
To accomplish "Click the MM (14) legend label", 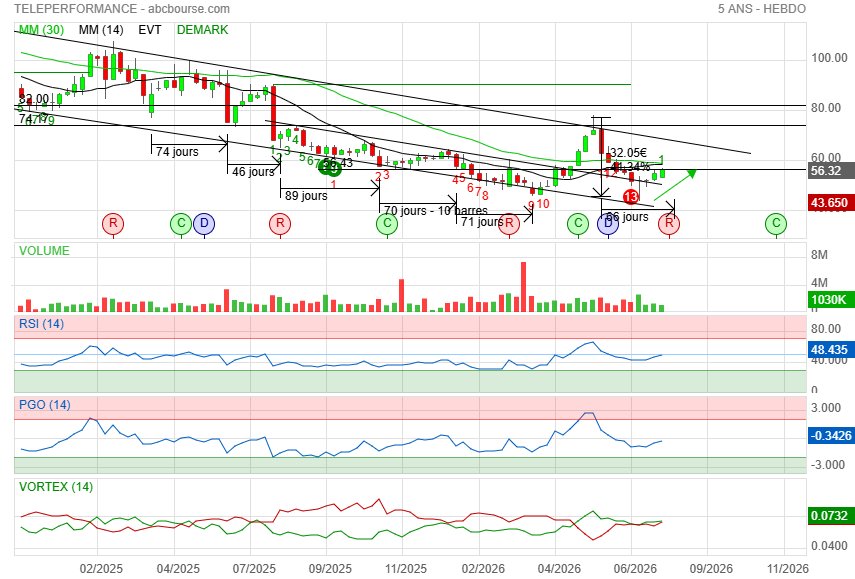I will (x=101, y=30).
